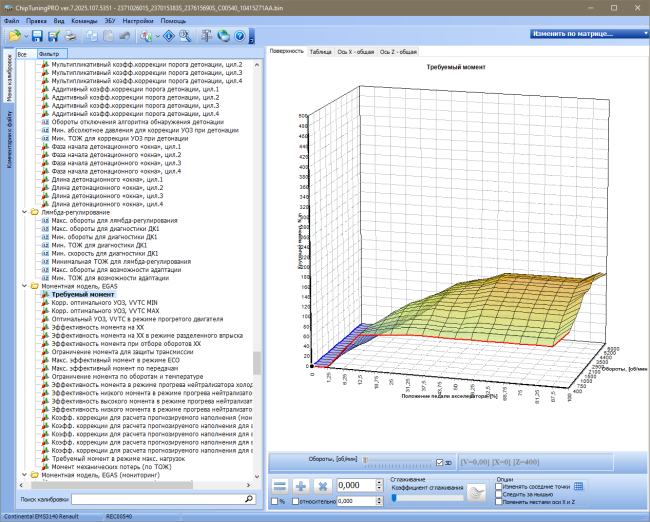Click the globe network icon
The image size is (650, 522).
pyautogui.click(x=223, y=36)
